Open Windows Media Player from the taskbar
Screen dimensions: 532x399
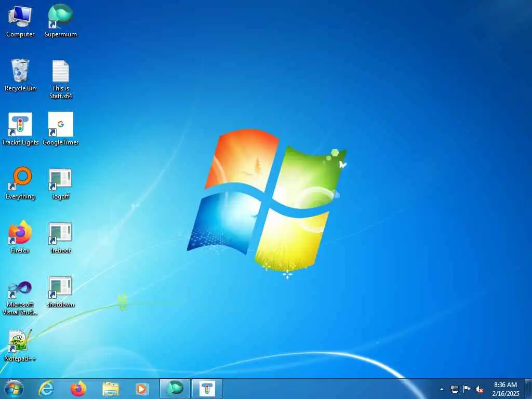pos(141,389)
